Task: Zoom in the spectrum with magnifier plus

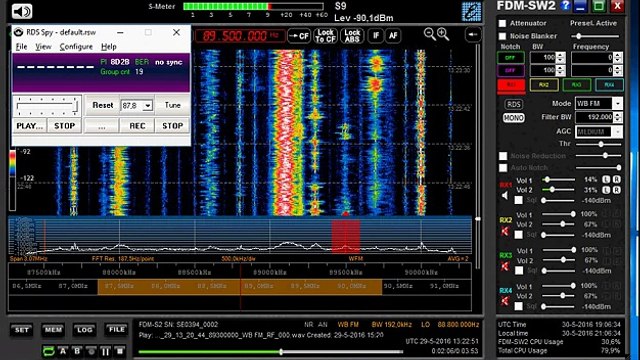Action: tap(443, 34)
